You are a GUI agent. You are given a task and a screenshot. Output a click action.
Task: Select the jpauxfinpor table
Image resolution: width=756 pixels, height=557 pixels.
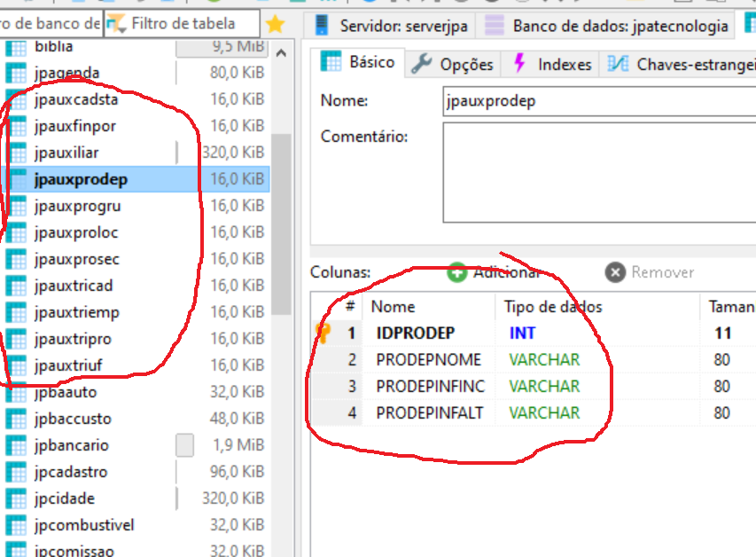coord(75,126)
